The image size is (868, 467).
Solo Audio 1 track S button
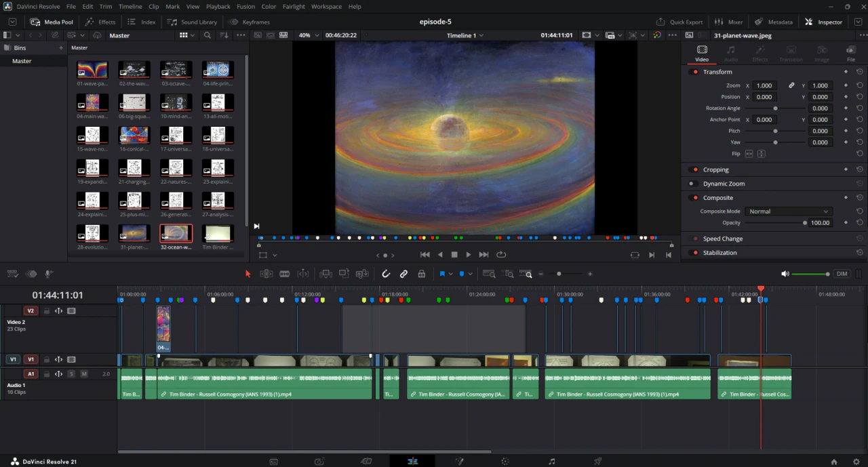(71, 374)
